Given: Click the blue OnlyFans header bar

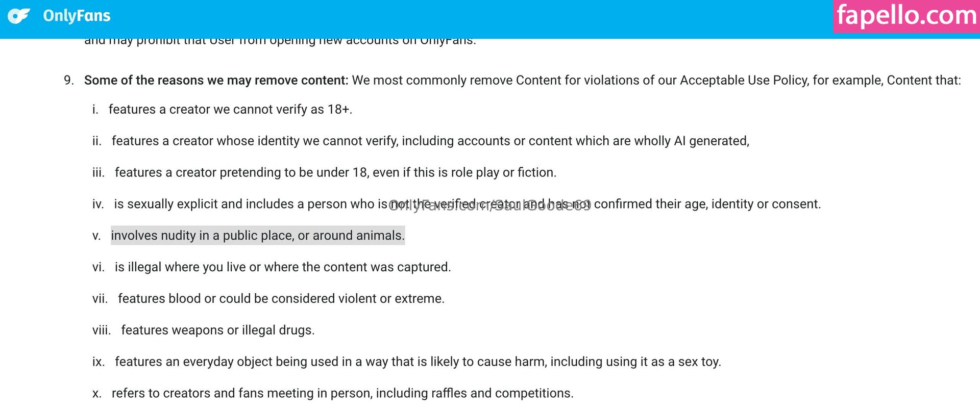Looking at the screenshot, I should pos(459,16).
